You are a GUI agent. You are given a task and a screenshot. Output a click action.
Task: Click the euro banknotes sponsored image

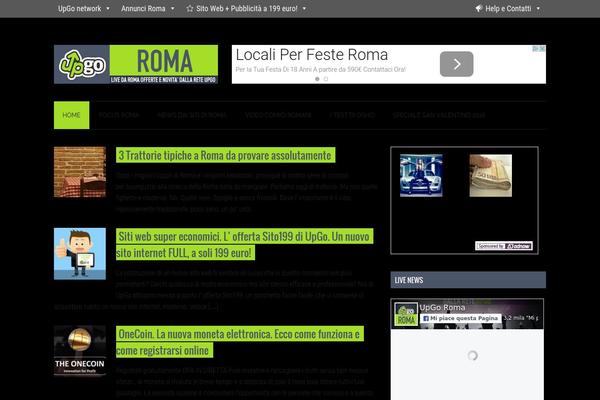point(491,176)
